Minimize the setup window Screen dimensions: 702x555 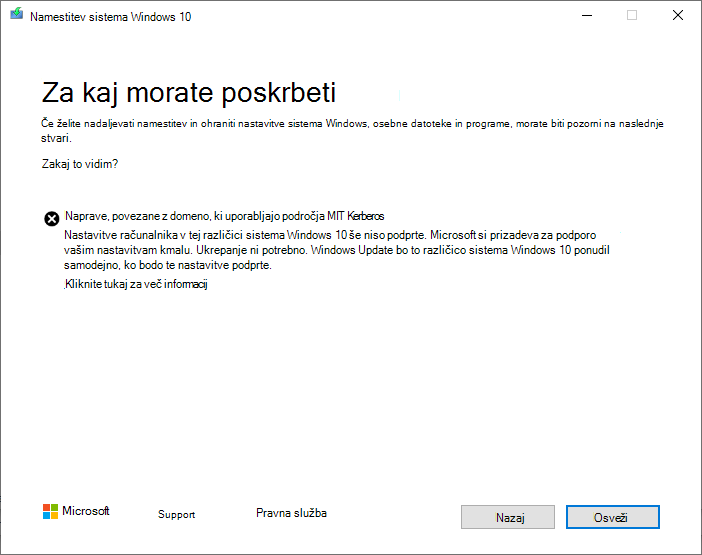click(587, 16)
